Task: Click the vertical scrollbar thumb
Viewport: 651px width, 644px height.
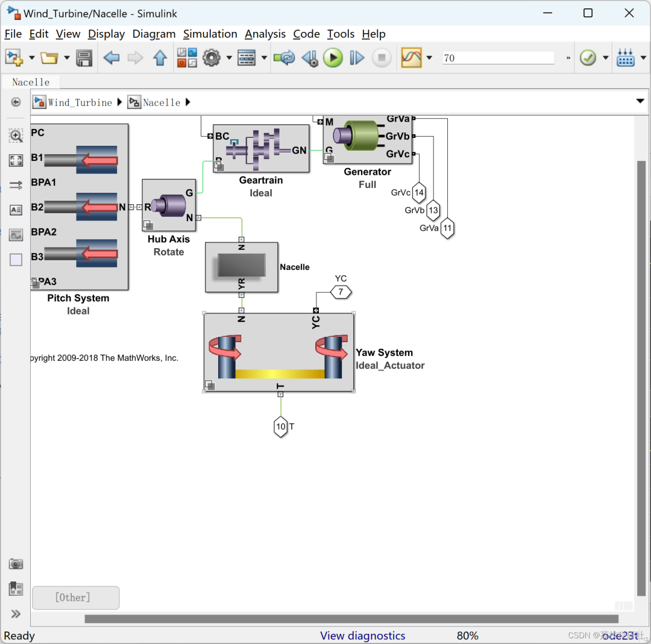Action: pyautogui.click(x=641, y=378)
